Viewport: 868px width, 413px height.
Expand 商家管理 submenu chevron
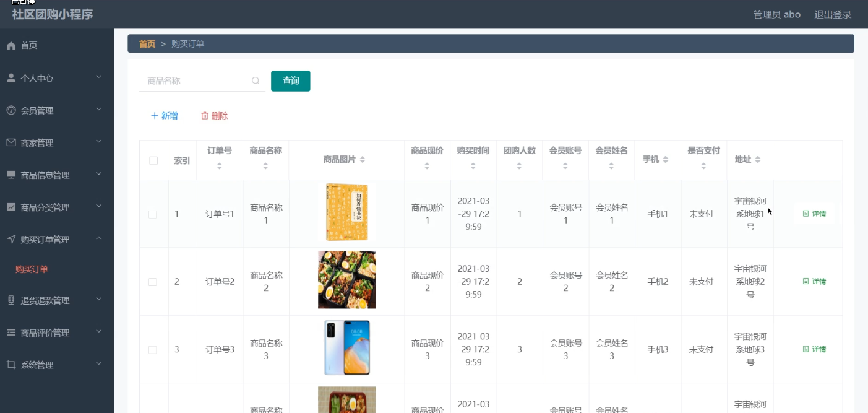(x=98, y=141)
